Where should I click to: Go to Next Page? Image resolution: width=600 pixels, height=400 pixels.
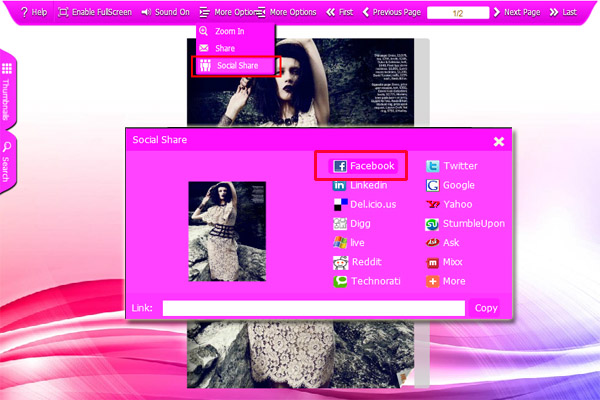pos(517,12)
